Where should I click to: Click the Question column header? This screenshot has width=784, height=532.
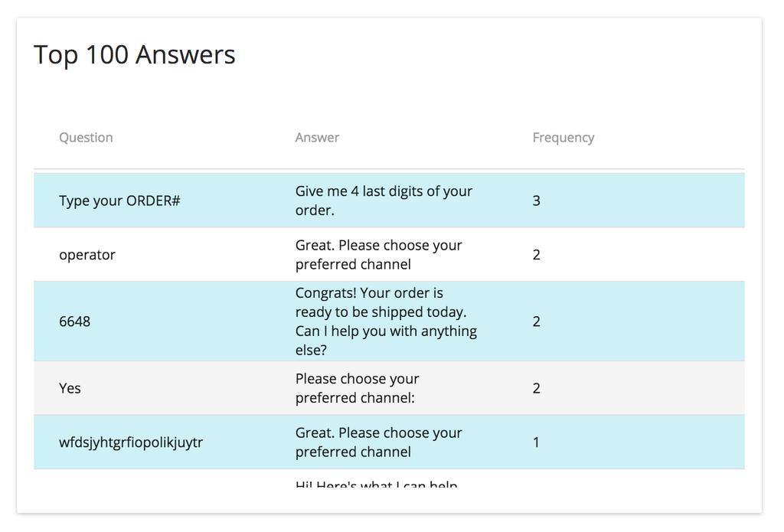point(86,138)
